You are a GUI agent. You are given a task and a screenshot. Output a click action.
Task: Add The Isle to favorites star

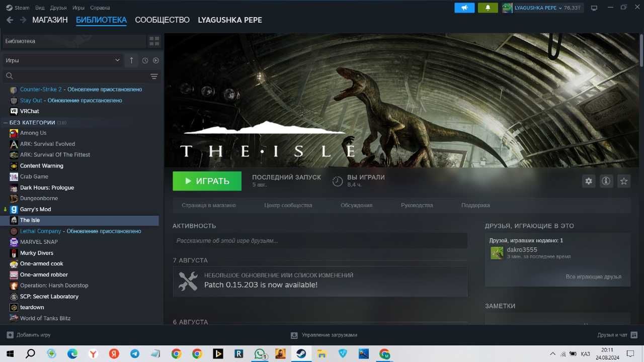(624, 181)
